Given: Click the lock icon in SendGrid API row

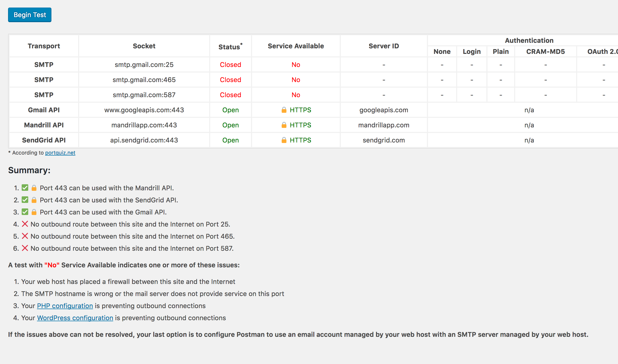Looking at the screenshot, I should (x=284, y=140).
